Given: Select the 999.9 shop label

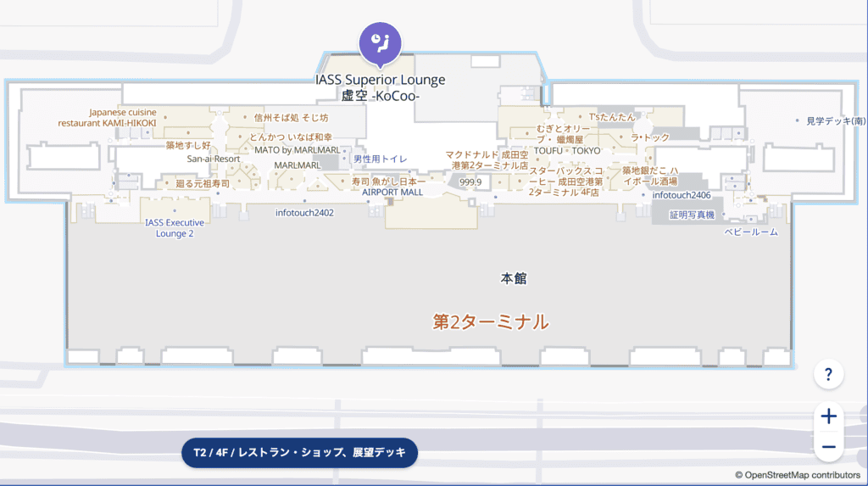Looking at the screenshot, I should 470,182.
